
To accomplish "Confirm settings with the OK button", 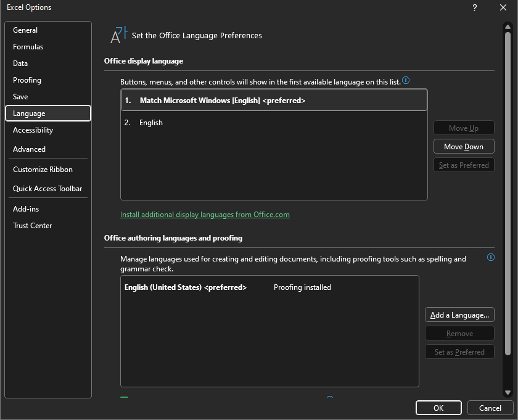I will (x=438, y=408).
